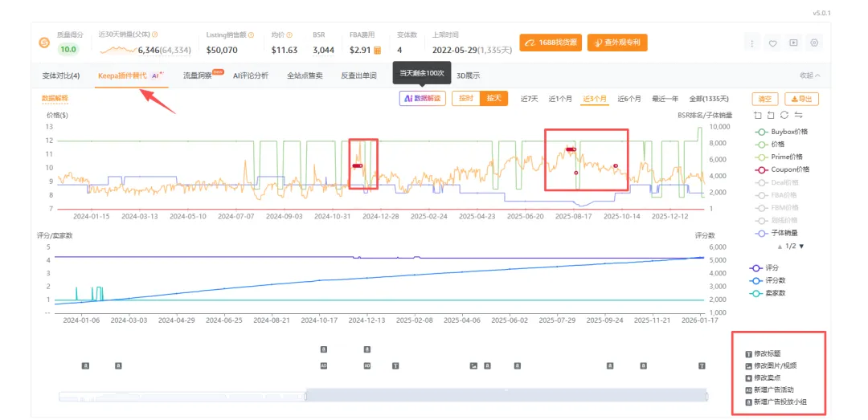Enable the 划线价格 legend series
Image resolution: width=868 pixels, height=420 pixels.
click(x=776, y=220)
